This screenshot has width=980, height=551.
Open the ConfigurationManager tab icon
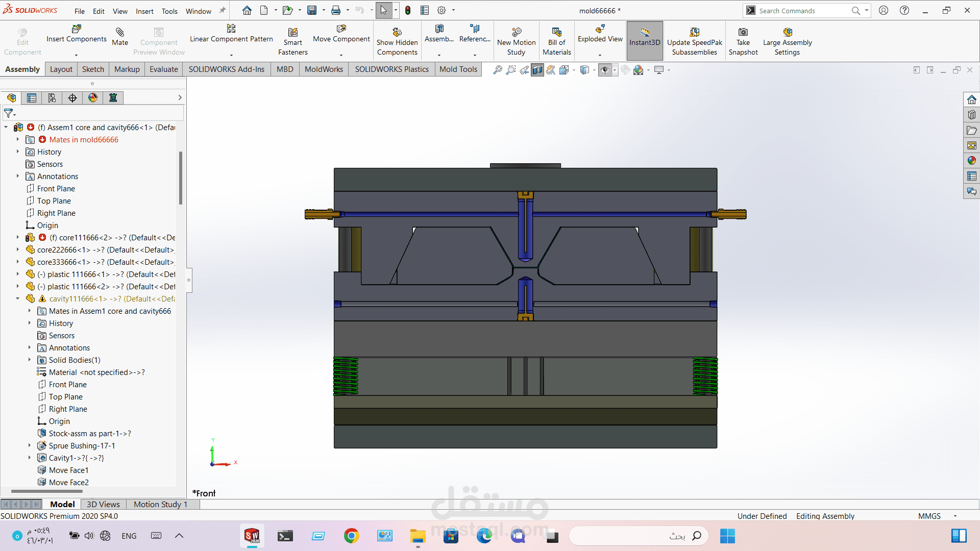(x=52, y=98)
